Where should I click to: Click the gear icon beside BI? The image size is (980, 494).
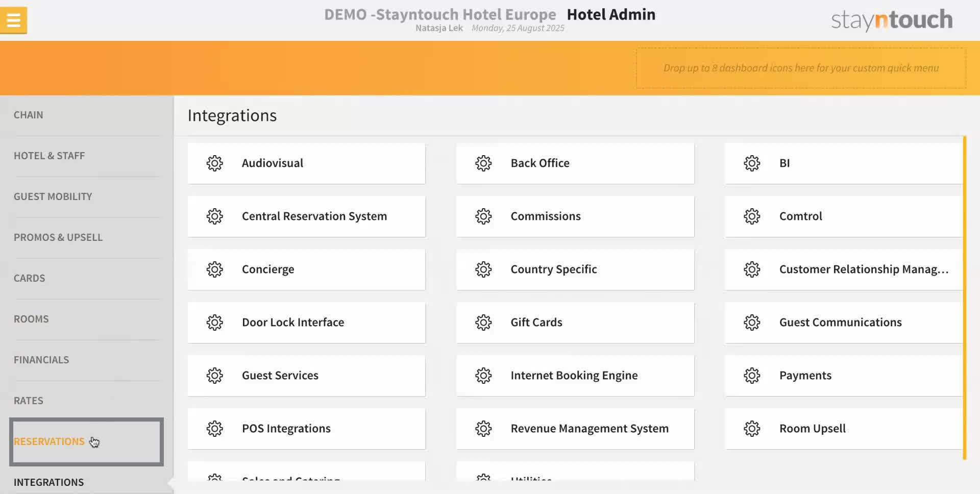pos(752,163)
